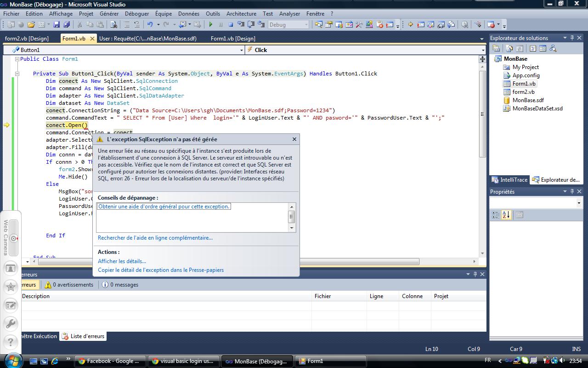
Task: Open the Outils menu
Action: pos(213,14)
